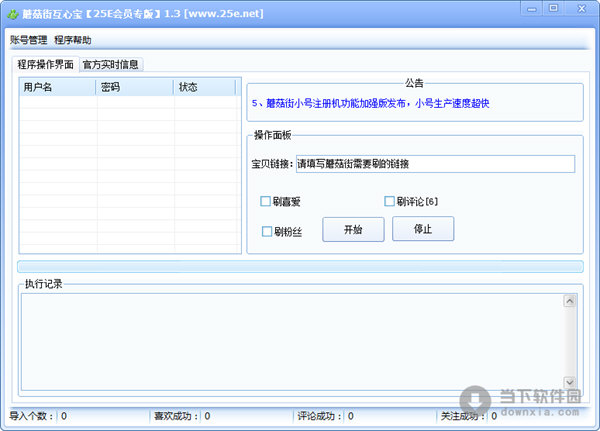Maximize the 蘑菇街互心宝 window
The image size is (600, 431).
(553, 8)
